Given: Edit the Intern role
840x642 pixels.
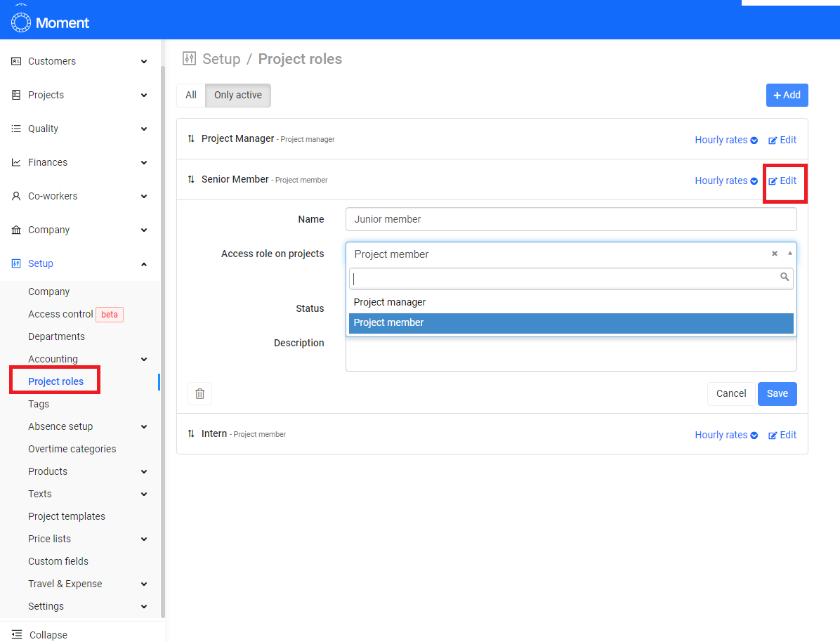Looking at the screenshot, I should (782, 435).
